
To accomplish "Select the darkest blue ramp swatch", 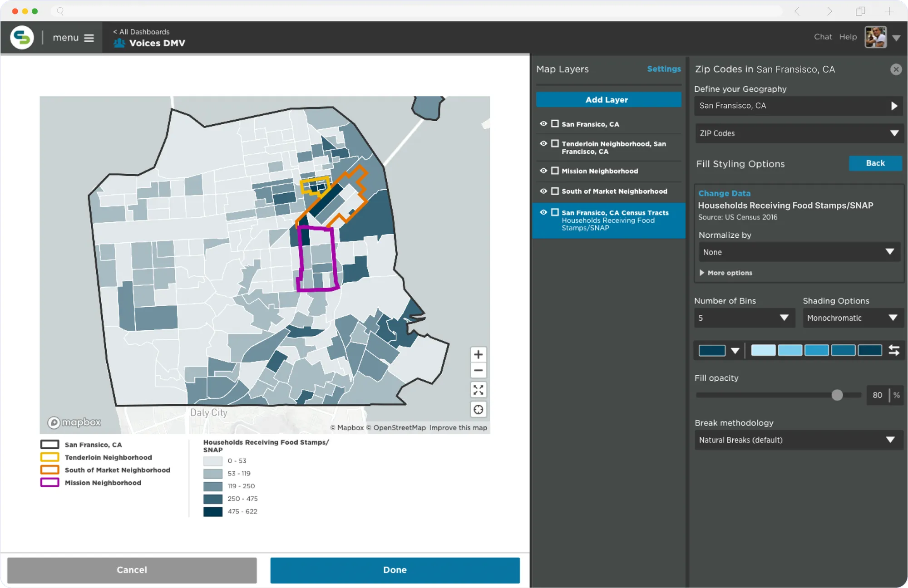I will point(870,350).
